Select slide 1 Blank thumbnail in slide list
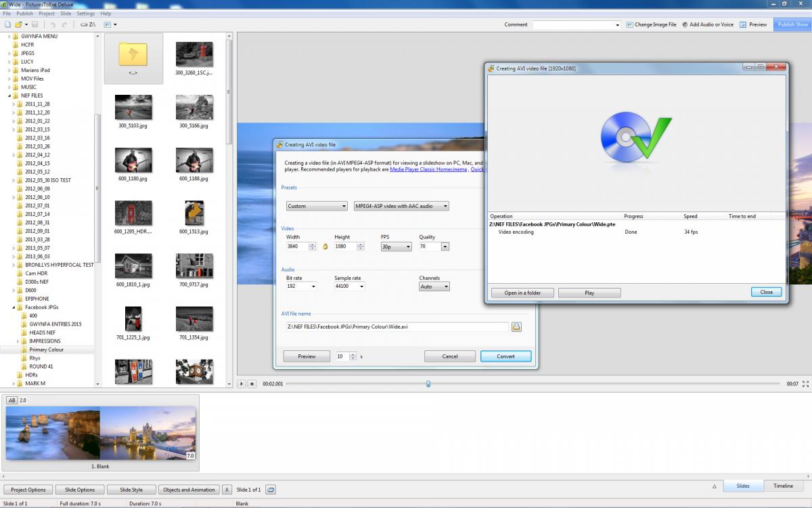Viewport: 812px width, 508px height. 100,433
